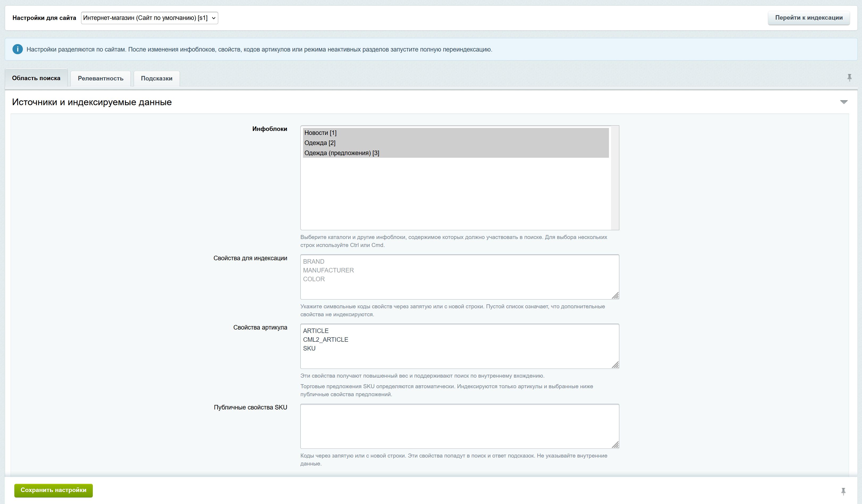This screenshot has width=862, height=504.
Task: Switch to the Область поиска tab
Action: pyautogui.click(x=36, y=78)
